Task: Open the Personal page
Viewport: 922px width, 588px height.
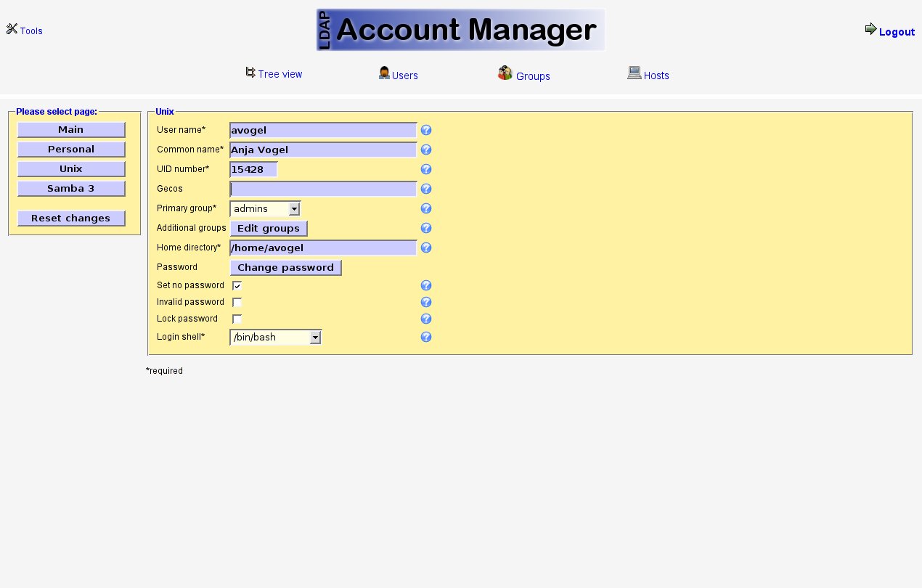Action: (71, 150)
